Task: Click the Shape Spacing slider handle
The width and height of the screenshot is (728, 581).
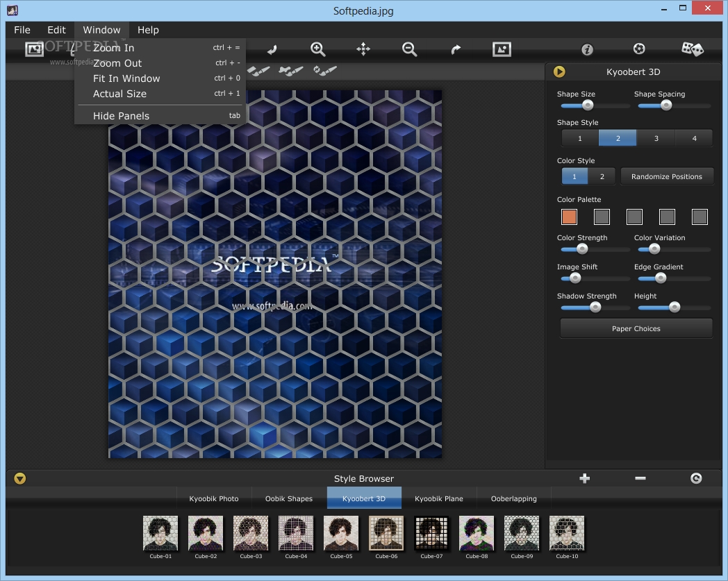Action: click(x=666, y=106)
